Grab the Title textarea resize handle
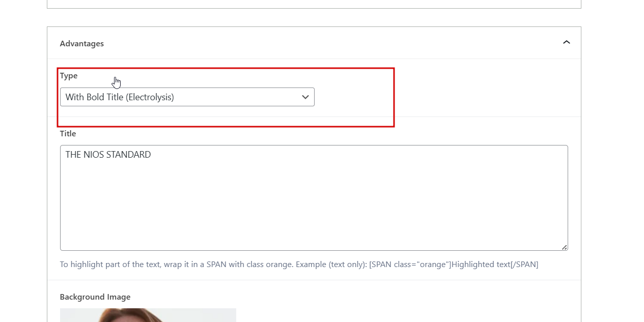The height and width of the screenshot is (322, 644). click(x=564, y=247)
